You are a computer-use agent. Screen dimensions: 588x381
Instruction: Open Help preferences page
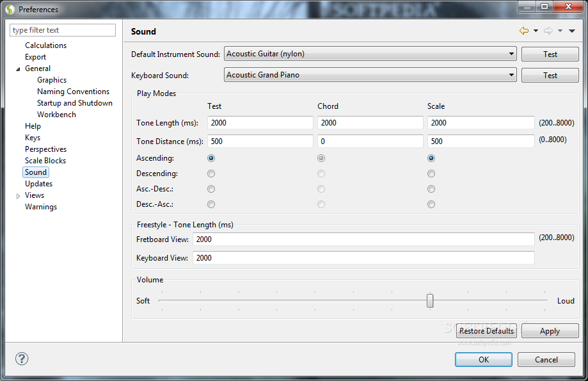(33, 126)
